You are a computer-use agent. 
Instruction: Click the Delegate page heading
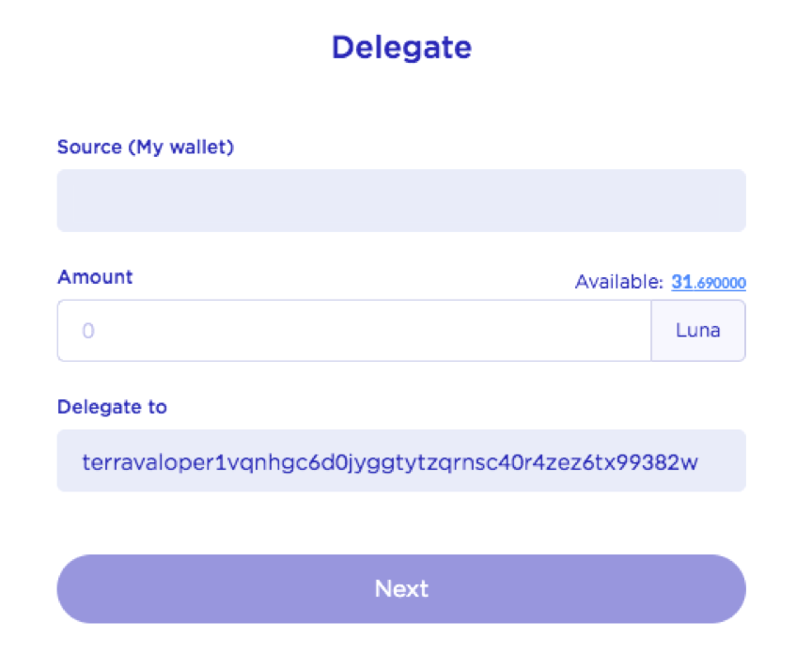coord(401,47)
